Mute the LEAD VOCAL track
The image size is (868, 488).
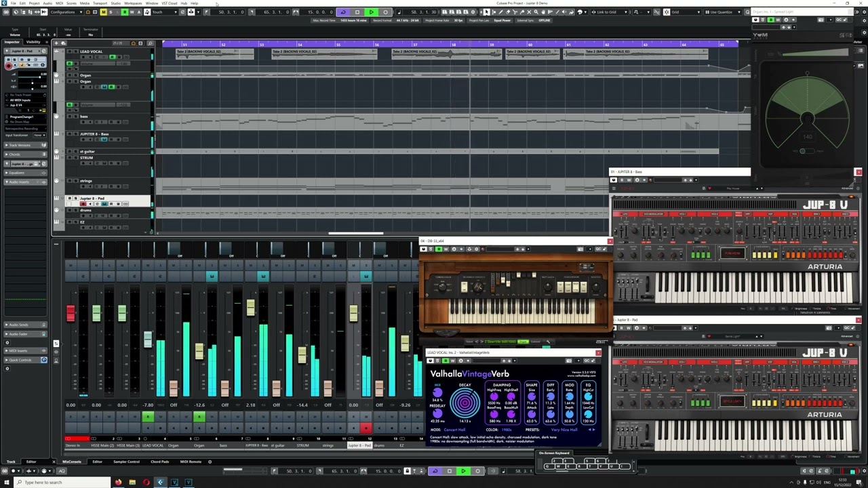point(69,52)
